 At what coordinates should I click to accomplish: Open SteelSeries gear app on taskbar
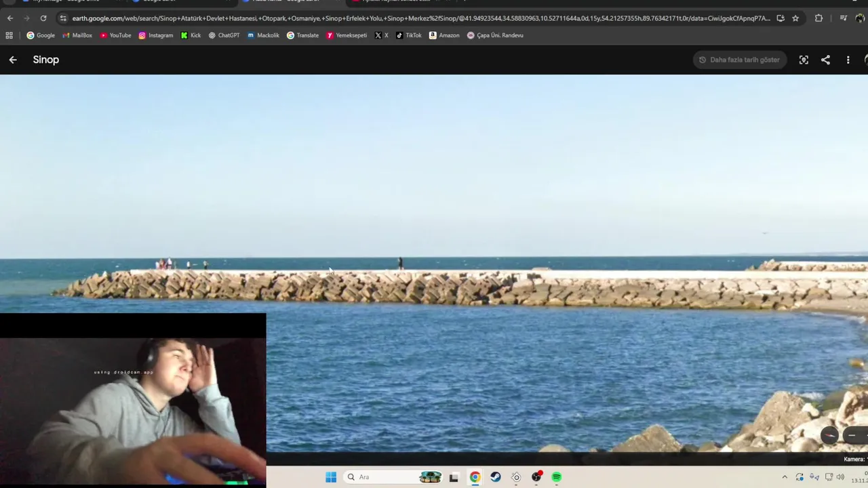516,477
